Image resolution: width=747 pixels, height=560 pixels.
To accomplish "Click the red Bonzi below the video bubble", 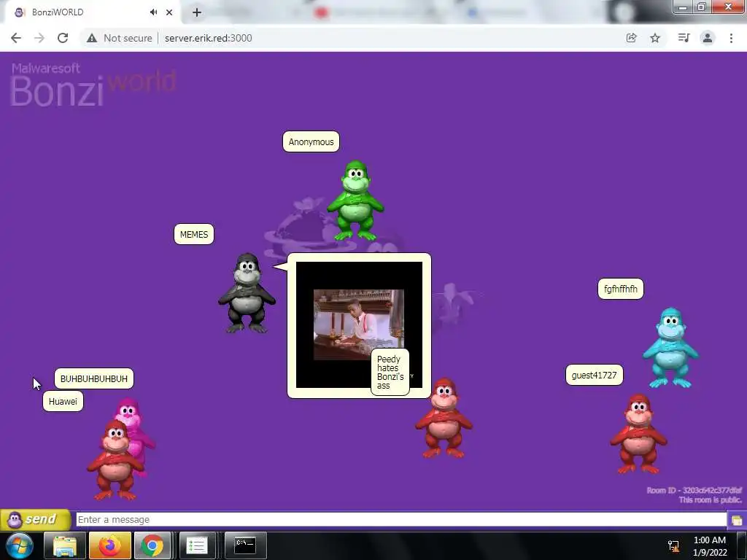I will (444, 418).
